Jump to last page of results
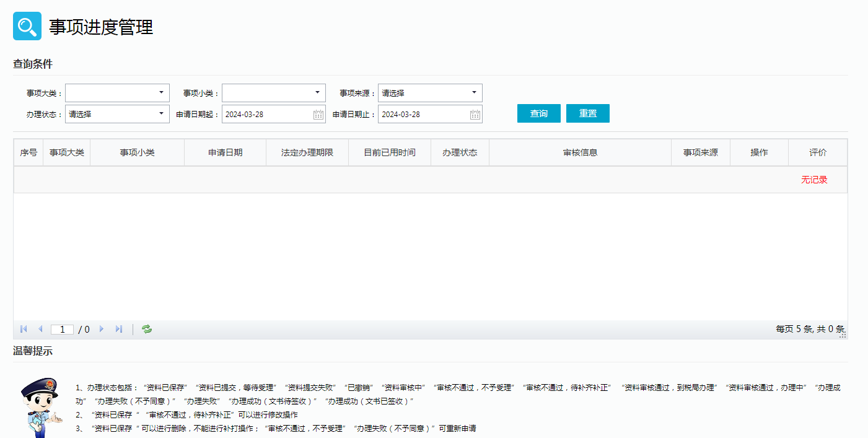868x438 pixels. click(x=119, y=329)
